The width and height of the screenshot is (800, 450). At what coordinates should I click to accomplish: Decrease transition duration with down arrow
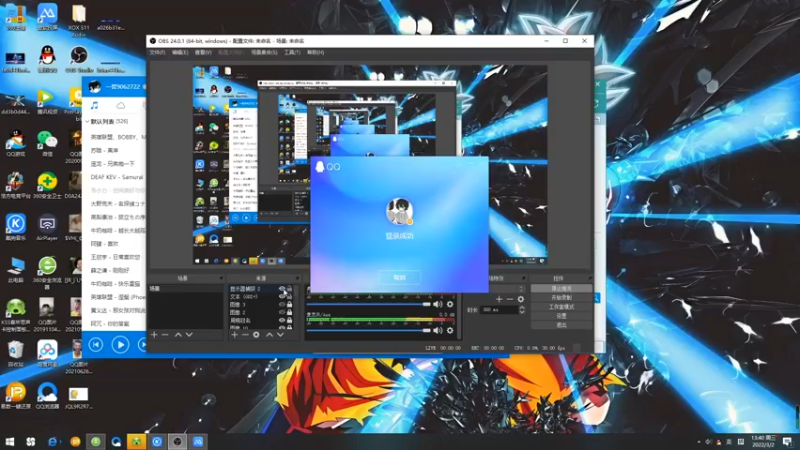coord(521,312)
